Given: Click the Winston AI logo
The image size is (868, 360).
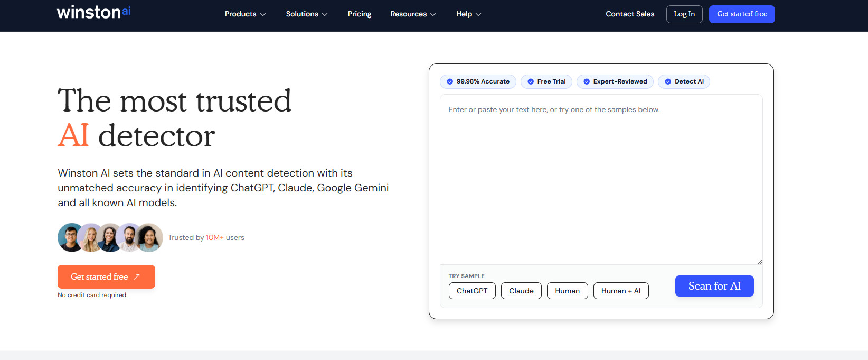Looking at the screenshot, I should click(x=93, y=12).
